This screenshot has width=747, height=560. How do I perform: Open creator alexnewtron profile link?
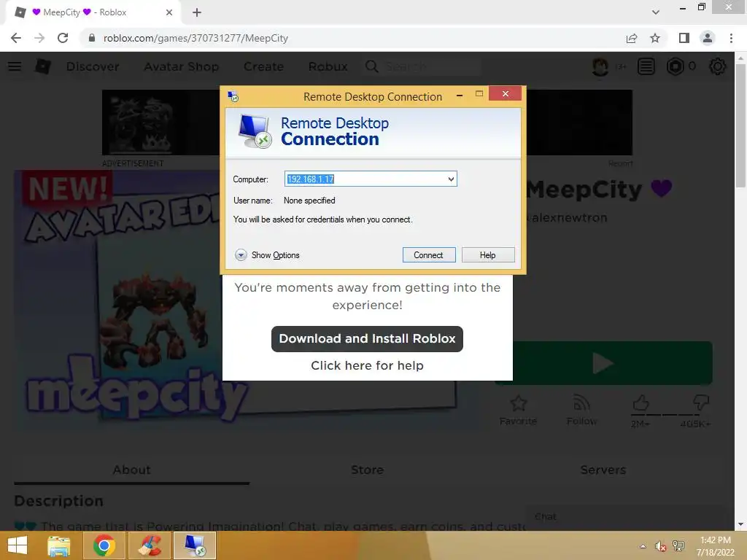569,217
